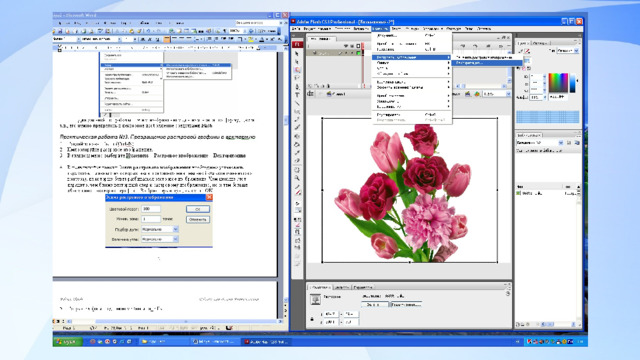
Task: Click the New Library Panel icon in Library
Action: [x=577, y=143]
